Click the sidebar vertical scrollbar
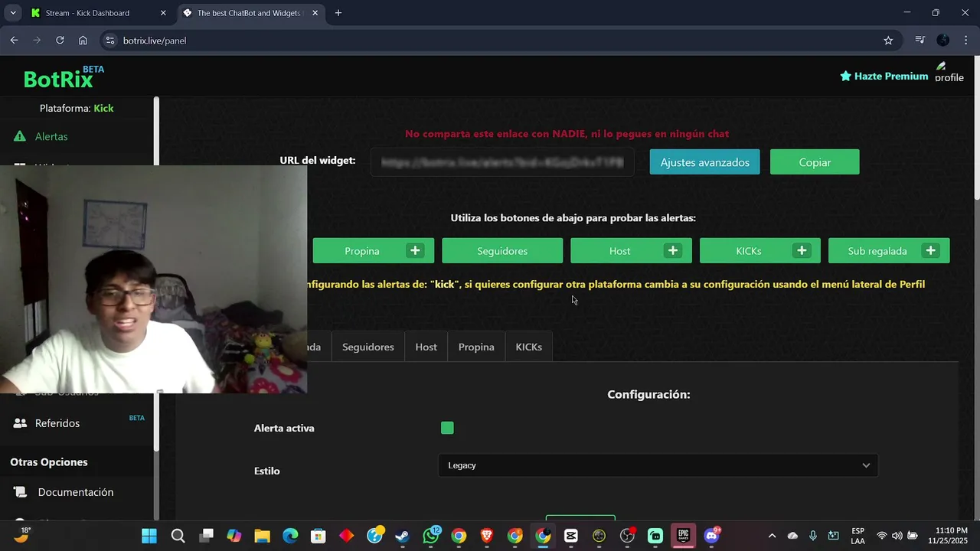Screen dimensions: 980x551 click(x=156, y=273)
